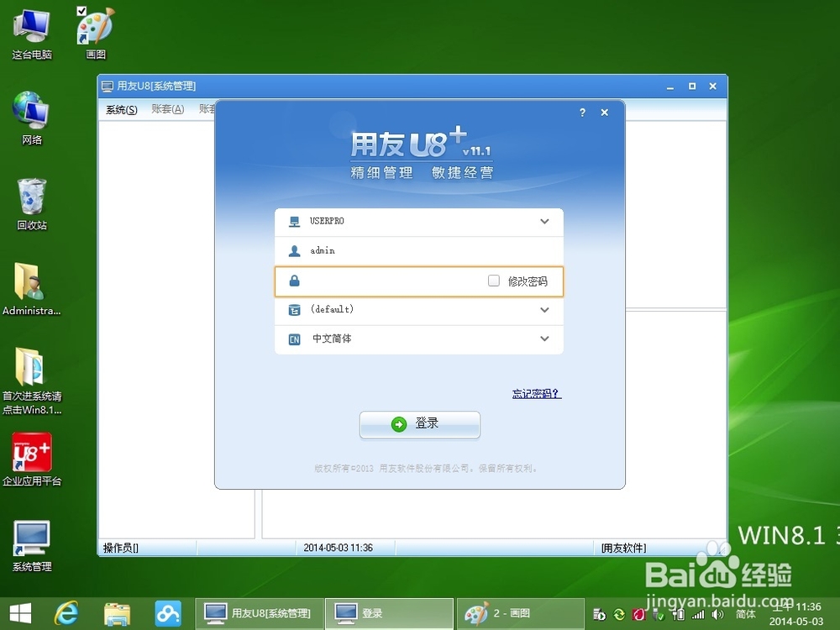Open the 画图 desktop shortcut
Screen dimensions: 840x630
tap(96, 34)
